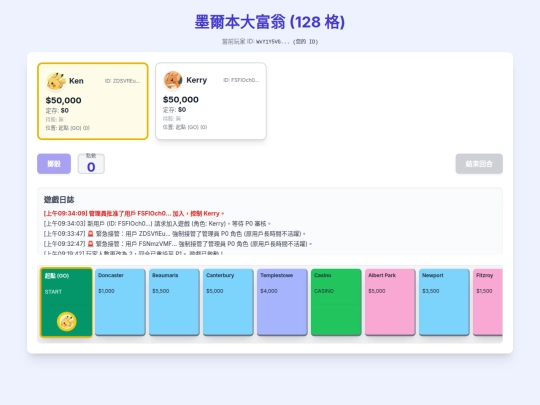Viewport: 540px width, 405px height.
Task: Select the Newport $3,500 tile
Action: (444, 302)
